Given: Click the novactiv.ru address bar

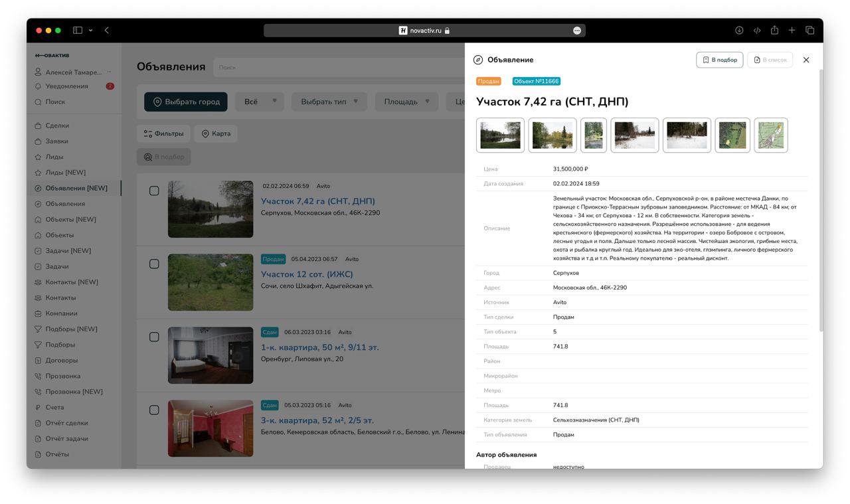Looking at the screenshot, I should (x=424, y=31).
